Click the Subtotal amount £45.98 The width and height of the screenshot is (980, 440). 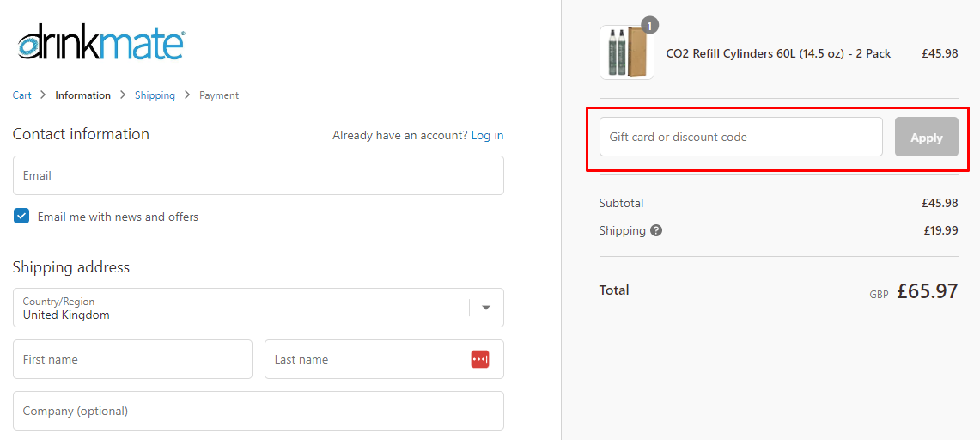940,203
